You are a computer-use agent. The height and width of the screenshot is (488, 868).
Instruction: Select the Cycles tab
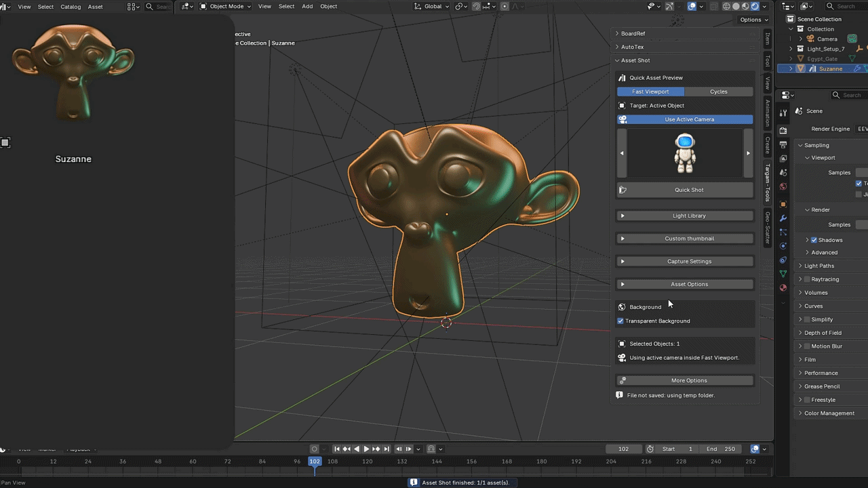[x=719, y=91]
